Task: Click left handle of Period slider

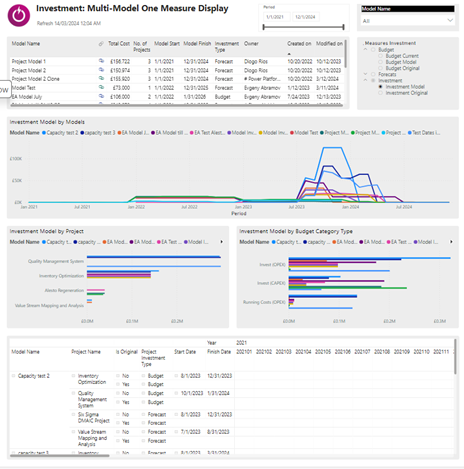Action: 263,27
